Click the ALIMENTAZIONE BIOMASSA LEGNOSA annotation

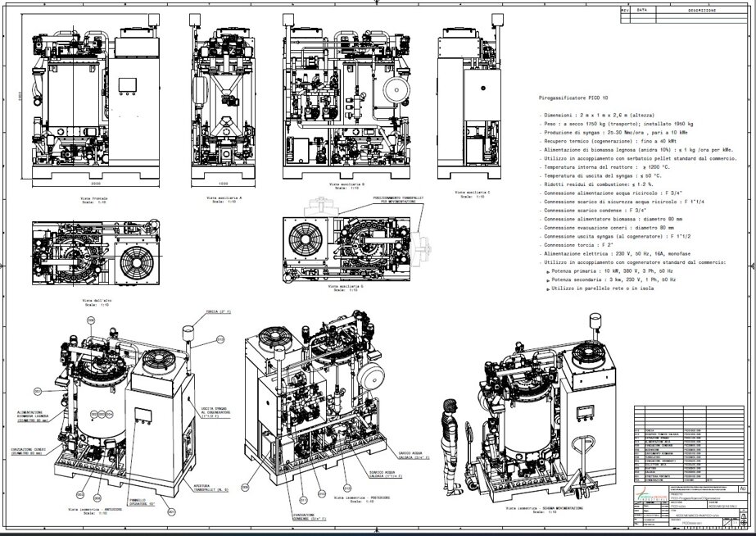(33, 416)
